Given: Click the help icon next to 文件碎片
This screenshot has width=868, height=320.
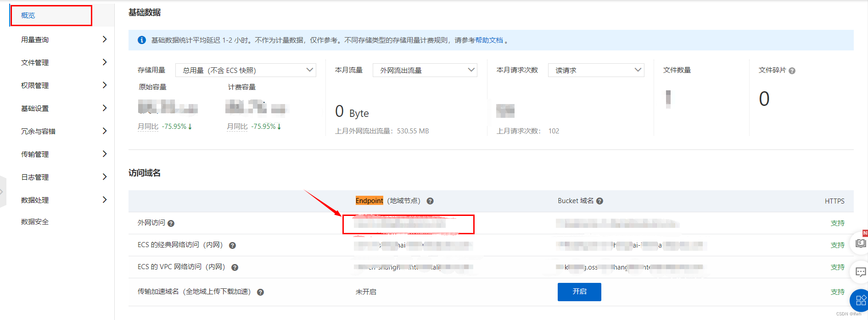Looking at the screenshot, I should 792,71.
